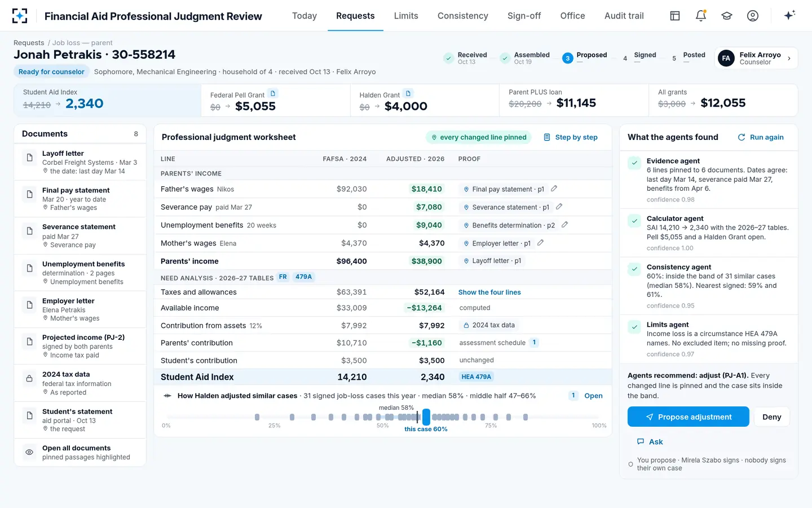812x508 pixels.
Task: Toggle the eye icon for Open all documents
Action: (29, 452)
